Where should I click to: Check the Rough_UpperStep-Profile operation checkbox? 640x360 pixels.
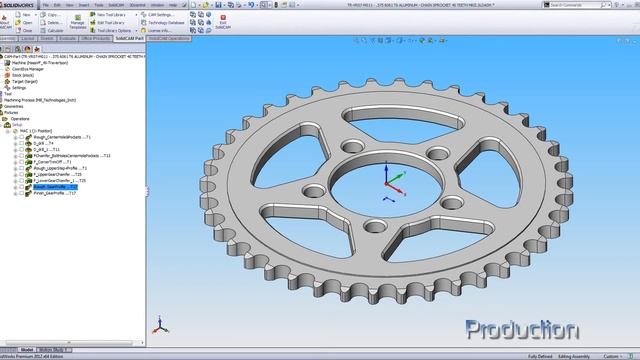tap(22, 168)
